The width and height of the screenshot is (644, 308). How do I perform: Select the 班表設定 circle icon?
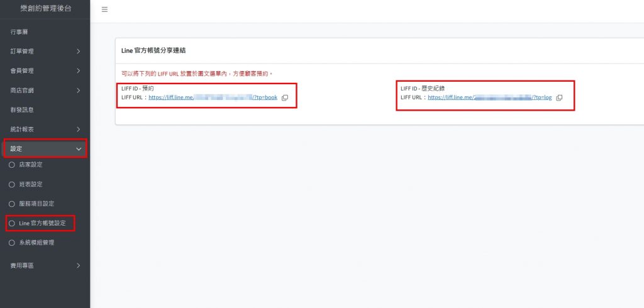click(x=11, y=184)
